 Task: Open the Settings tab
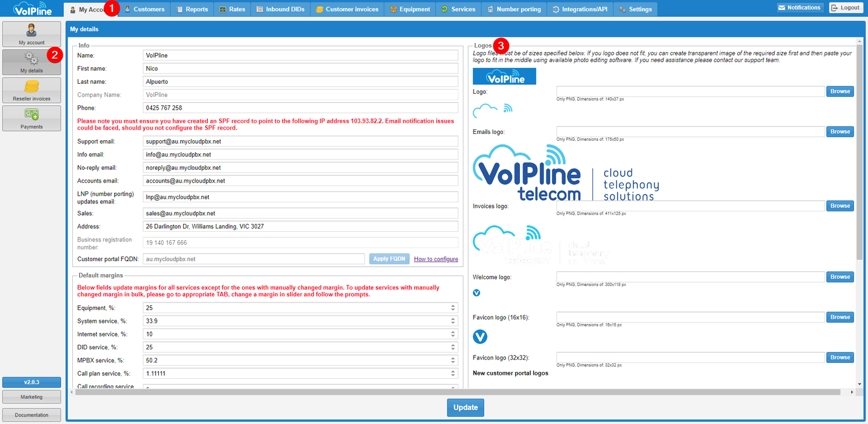[635, 9]
